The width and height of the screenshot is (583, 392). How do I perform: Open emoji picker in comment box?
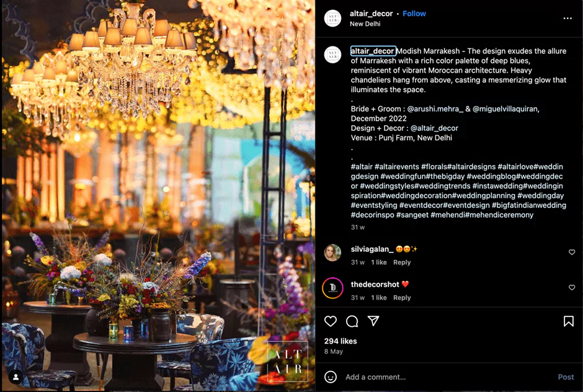pos(330,376)
